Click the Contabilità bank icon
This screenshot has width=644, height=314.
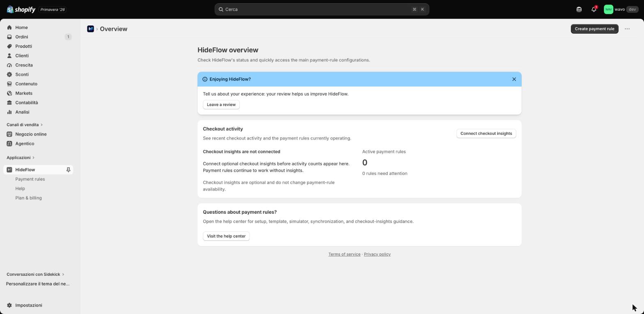pos(9,103)
